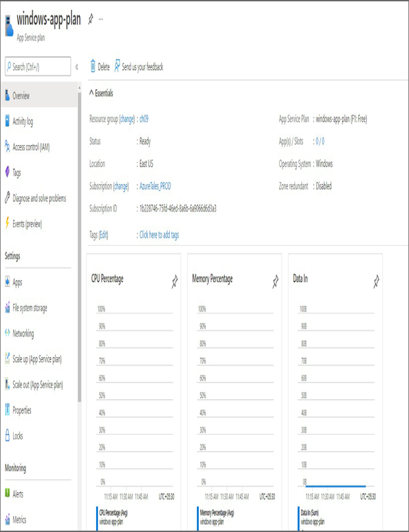Click the Delete button label
Image resolution: width=409 pixels, height=532 pixels.
104,67
